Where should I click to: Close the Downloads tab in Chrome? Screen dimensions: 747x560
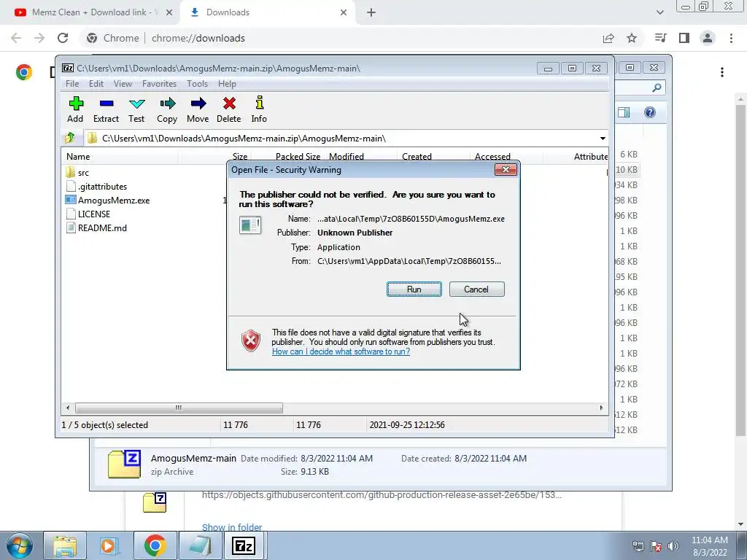coord(344,12)
